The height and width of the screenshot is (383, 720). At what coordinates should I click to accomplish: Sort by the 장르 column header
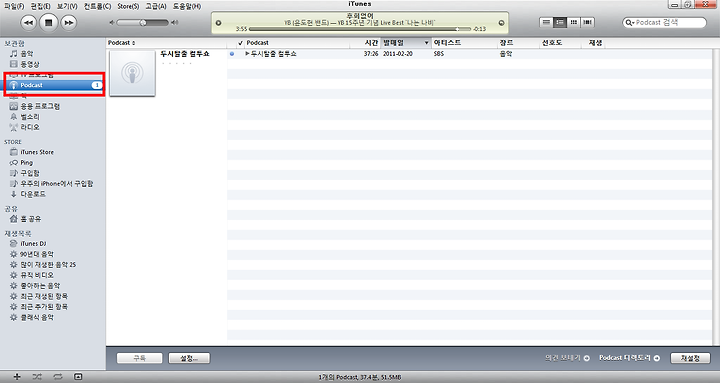point(506,43)
